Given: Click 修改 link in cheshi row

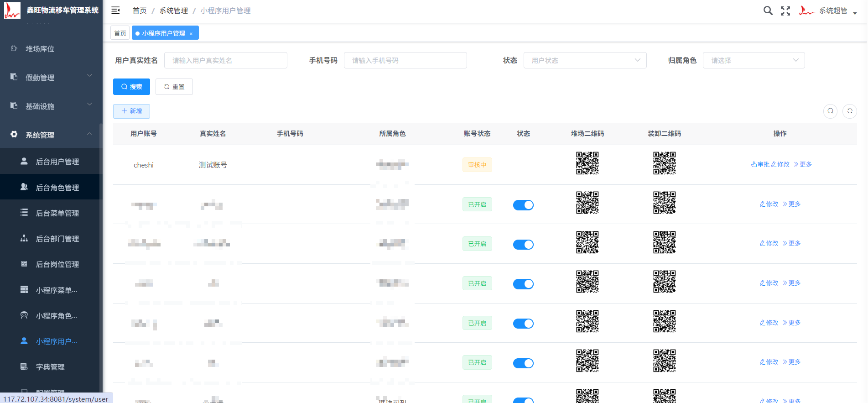Looking at the screenshot, I should click(x=780, y=164).
